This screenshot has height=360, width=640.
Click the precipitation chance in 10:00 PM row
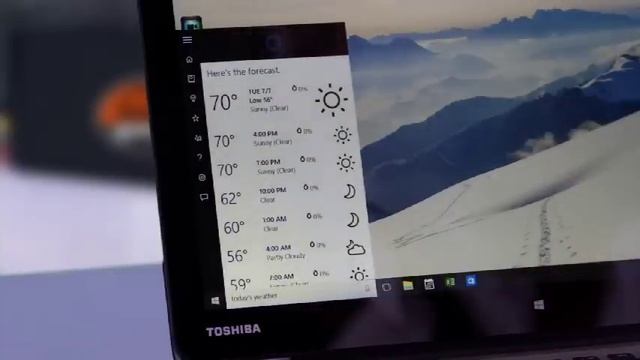point(311,188)
